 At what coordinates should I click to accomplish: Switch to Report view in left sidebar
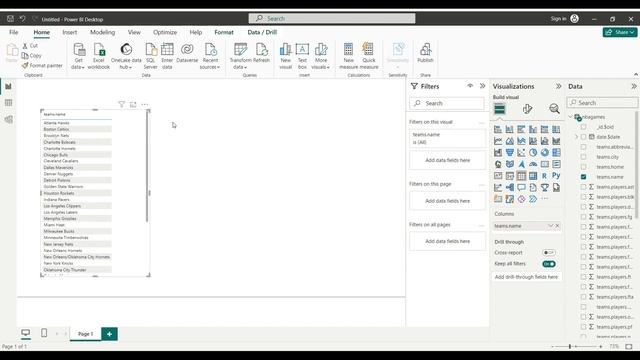9,87
